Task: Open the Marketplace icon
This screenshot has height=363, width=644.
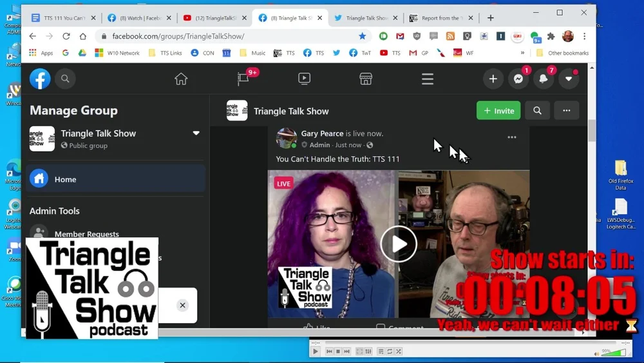Action: point(366,79)
